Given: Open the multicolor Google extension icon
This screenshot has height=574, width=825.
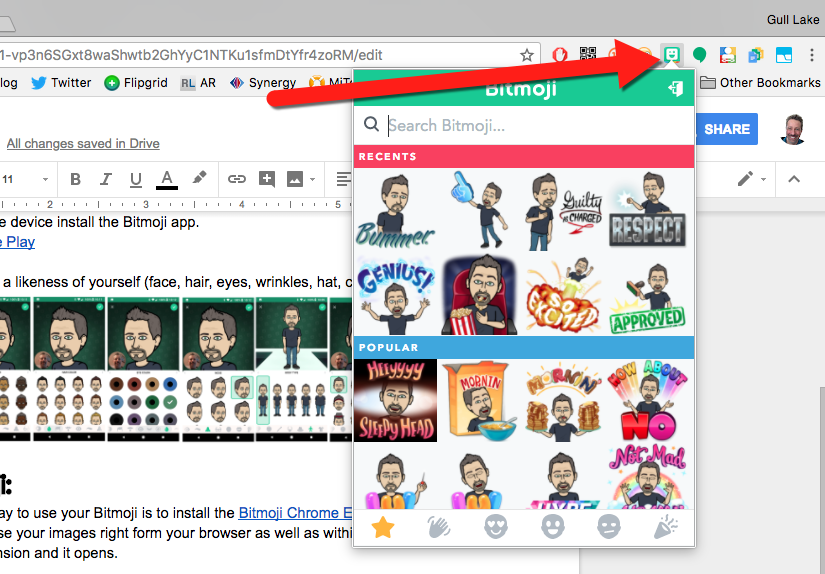Looking at the screenshot, I should (728, 55).
